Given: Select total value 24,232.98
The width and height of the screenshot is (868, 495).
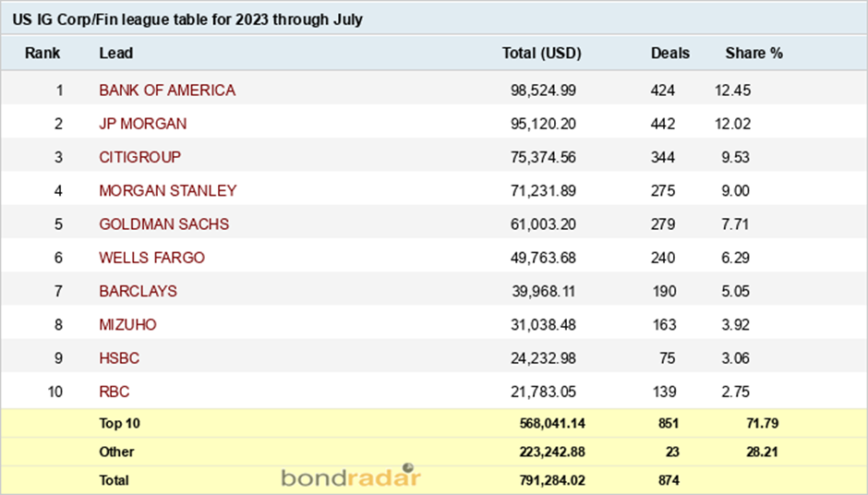Looking at the screenshot, I should tap(543, 358).
